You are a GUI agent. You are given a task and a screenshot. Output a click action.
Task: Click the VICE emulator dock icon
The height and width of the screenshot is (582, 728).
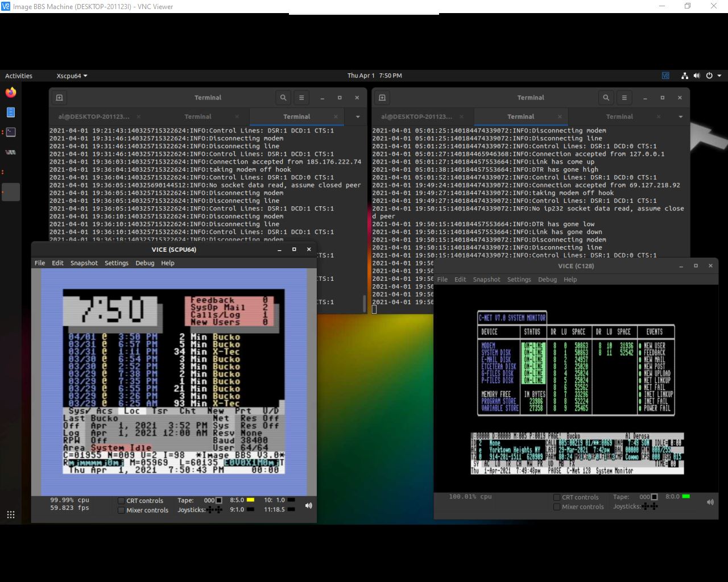[11, 152]
